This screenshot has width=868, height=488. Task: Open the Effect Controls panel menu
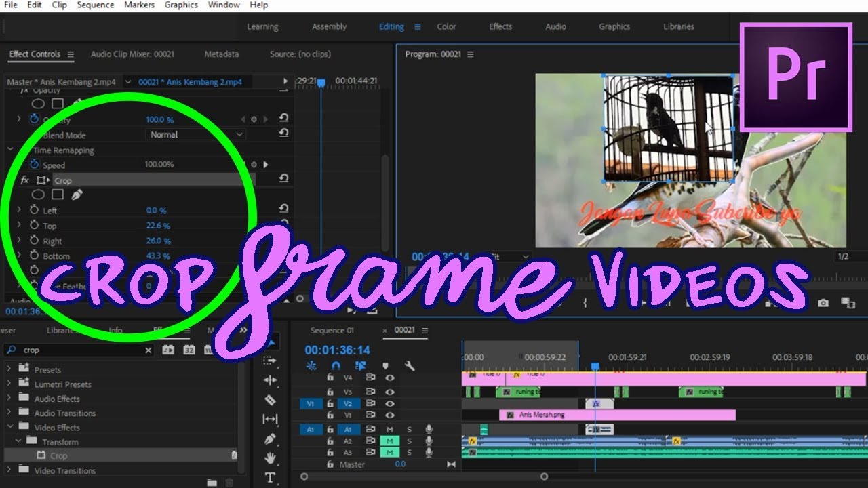(72, 54)
